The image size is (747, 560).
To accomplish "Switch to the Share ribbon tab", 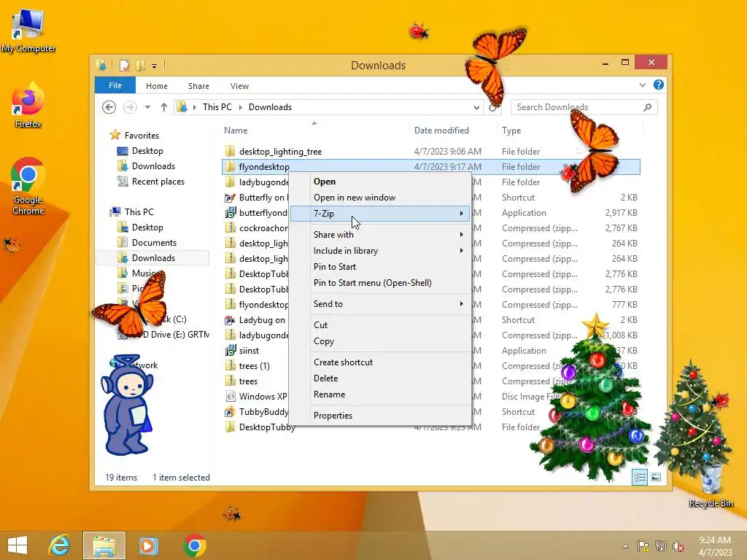I will point(198,86).
